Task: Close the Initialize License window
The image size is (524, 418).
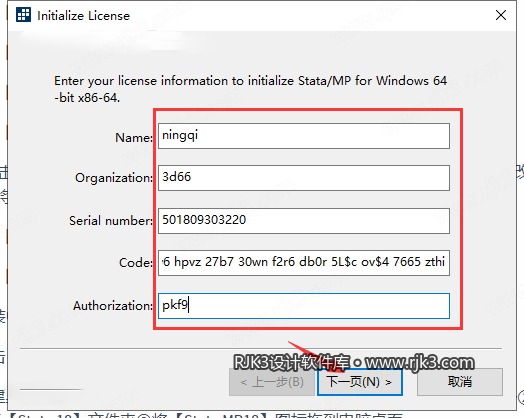Action: (501, 15)
